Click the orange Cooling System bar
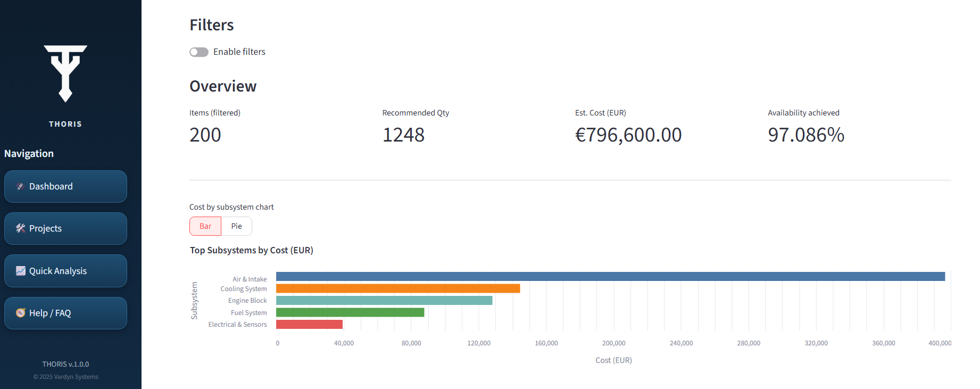The image size is (980, 389). [x=398, y=288]
